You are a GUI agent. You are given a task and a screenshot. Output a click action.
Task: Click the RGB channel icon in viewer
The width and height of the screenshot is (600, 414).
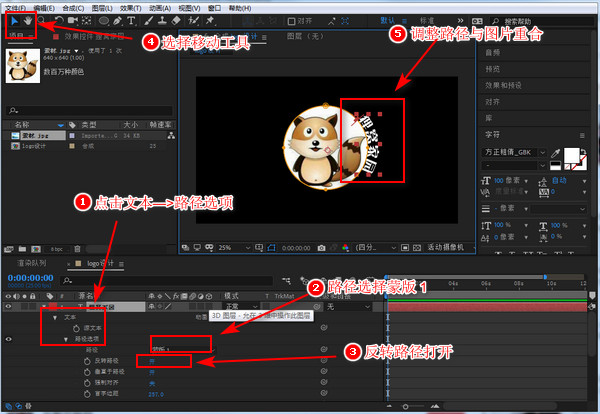point(346,248)
